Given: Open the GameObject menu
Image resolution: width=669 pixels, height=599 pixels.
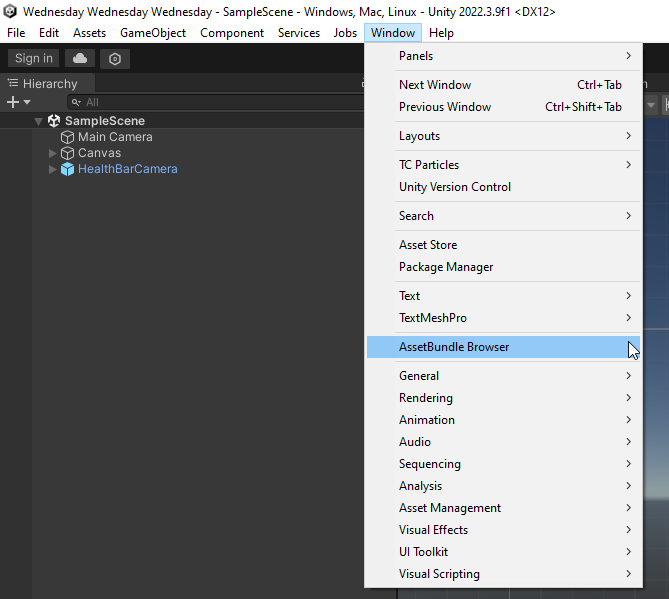Looking at the screenshot, I should click(x=153, y=33).
